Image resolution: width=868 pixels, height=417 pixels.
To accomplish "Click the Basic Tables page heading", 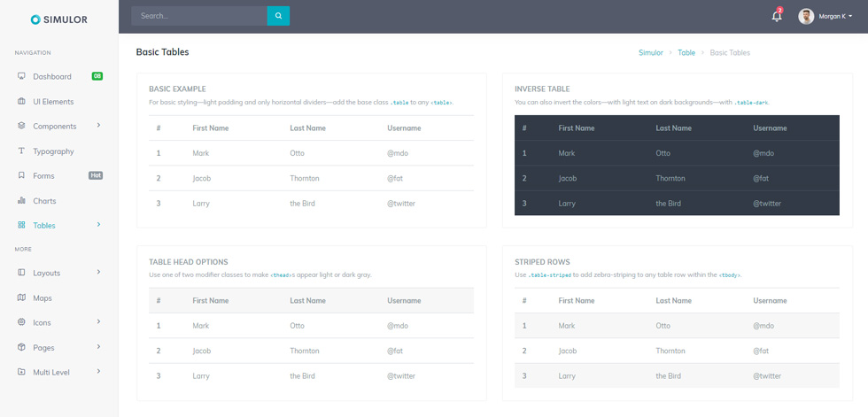I will click(x=162, y=52).
